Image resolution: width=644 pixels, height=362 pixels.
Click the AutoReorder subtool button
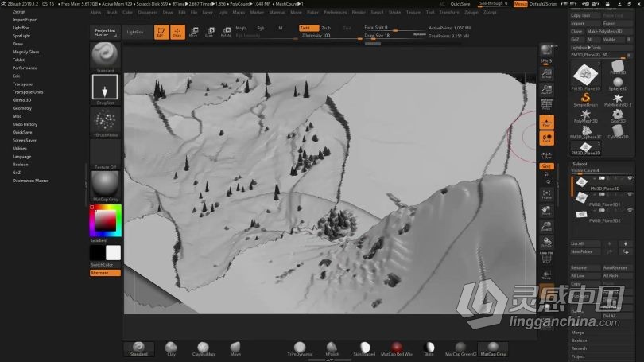[x=617, y=267]
